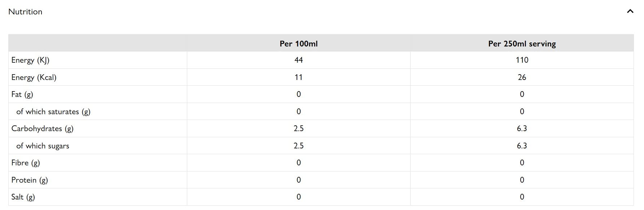Select the Carbohydrates (g) row label
Screen dimensions: 644x210
pos(42,129)
